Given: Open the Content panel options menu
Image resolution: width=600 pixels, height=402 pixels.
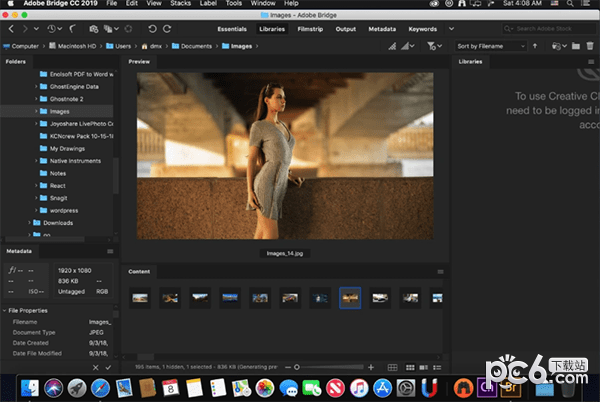Looking at the screenshot, I should 440,272.
